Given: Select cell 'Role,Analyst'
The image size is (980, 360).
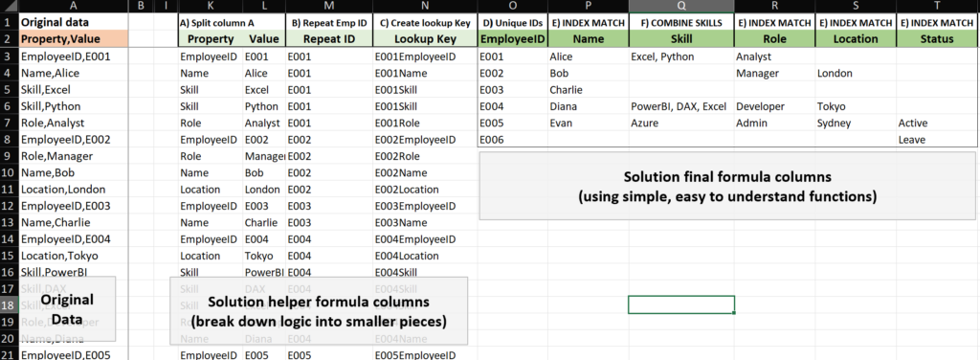Looking at the screenshot, I should click(73, 124).
